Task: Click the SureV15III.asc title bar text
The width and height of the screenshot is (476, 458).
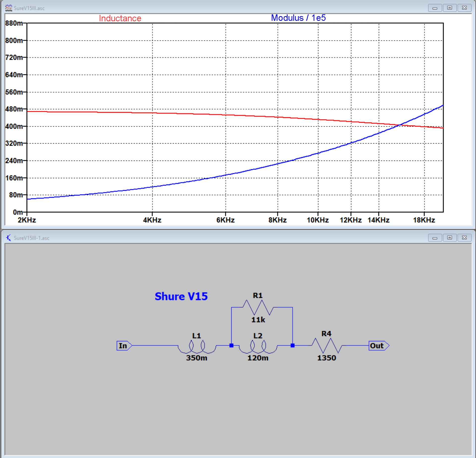Action: (x=29, y=8)
